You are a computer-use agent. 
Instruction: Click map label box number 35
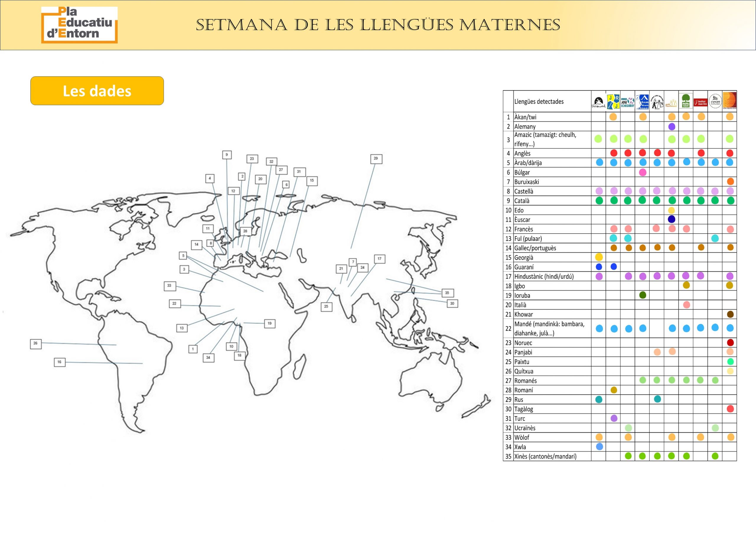tap(447, 293)
